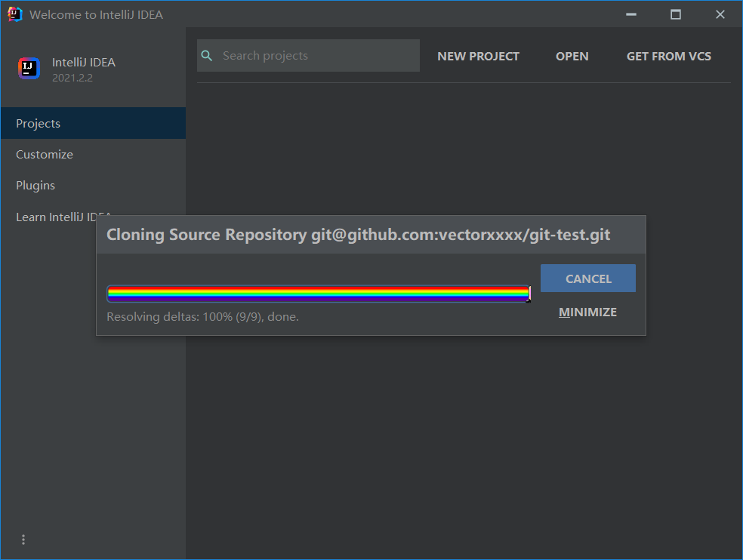The width and height of the screenshot is (743, 560).
Task: Open the three-dot options menu at sidebar bottom
Action: 23,540
